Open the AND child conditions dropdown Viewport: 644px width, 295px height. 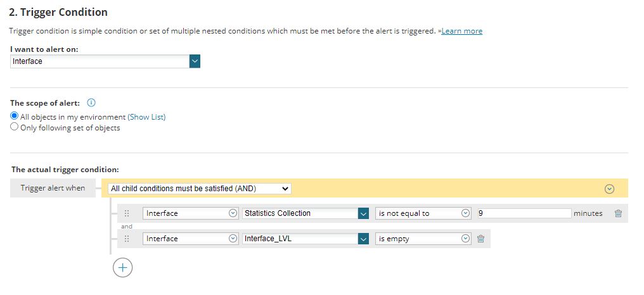click(200, 189)
